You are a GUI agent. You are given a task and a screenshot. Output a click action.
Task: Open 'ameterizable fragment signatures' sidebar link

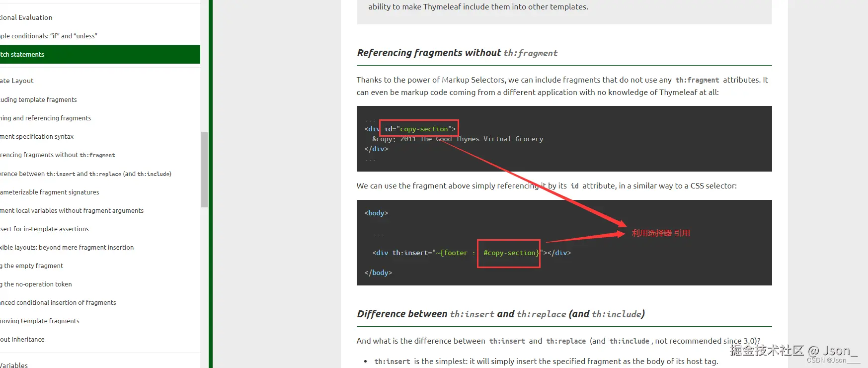point(50,192)
